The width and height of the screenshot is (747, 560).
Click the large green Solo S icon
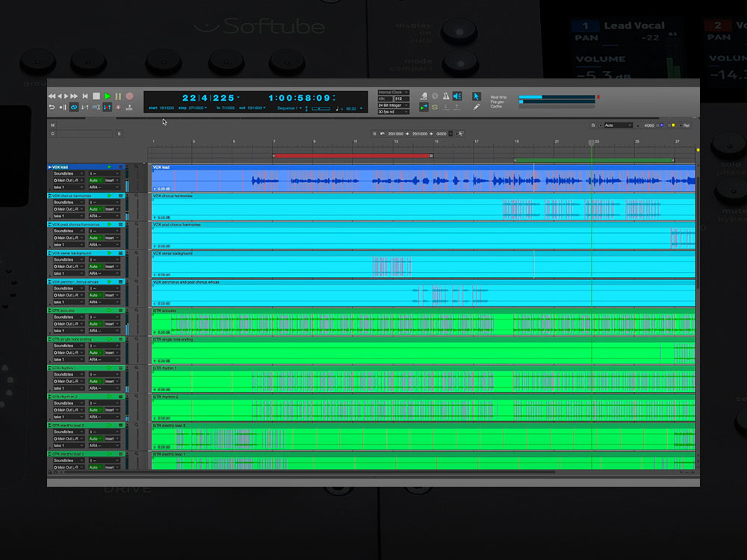click(x=434, y=108)
